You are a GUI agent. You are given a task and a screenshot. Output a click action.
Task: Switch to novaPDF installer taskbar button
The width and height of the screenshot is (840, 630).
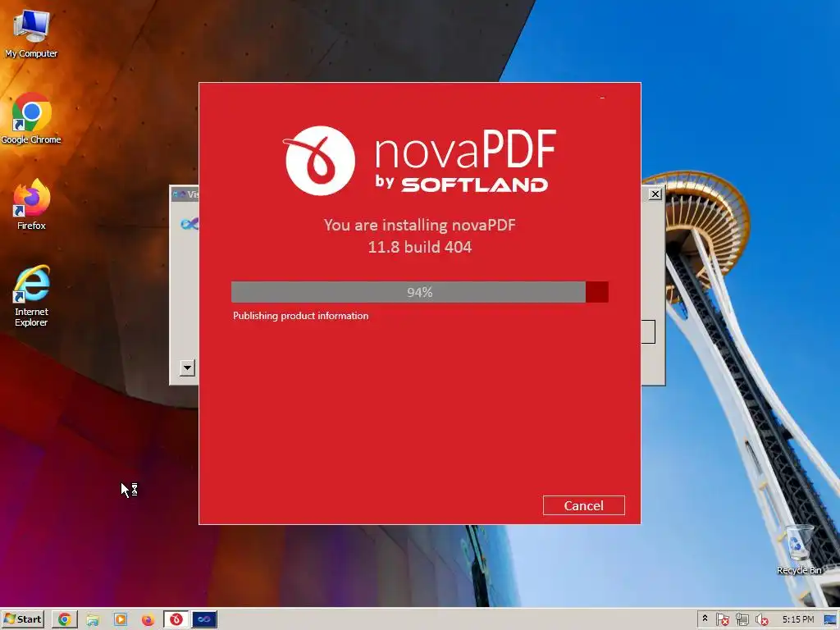click(x=176, y=619)
